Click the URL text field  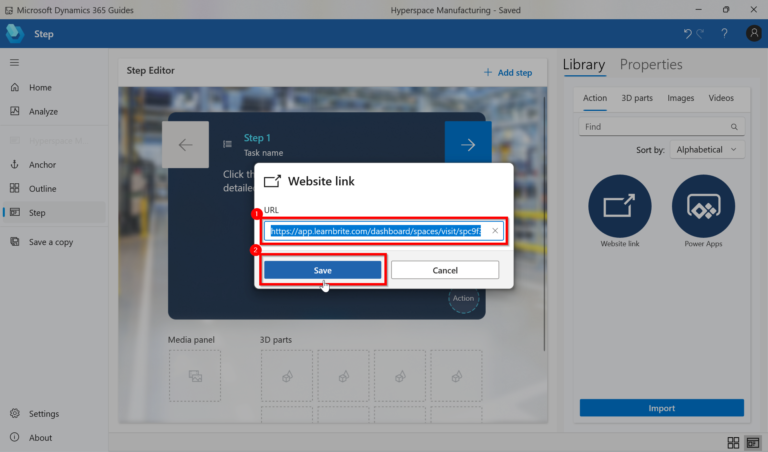click(x=375, y=231)
